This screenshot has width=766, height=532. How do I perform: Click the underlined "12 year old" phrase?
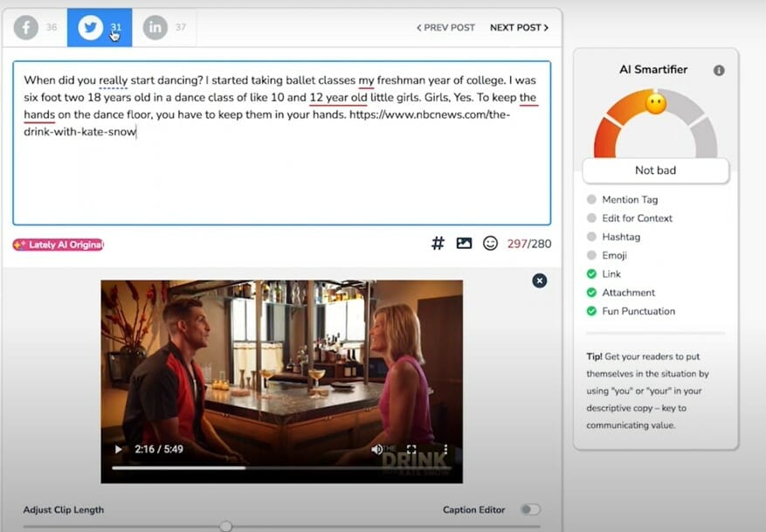(x=338, y=97)
